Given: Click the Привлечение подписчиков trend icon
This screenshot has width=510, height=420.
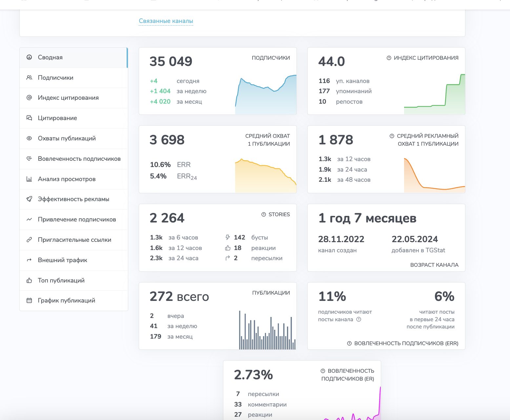Looking at the screenshot, I should (29, 219).
